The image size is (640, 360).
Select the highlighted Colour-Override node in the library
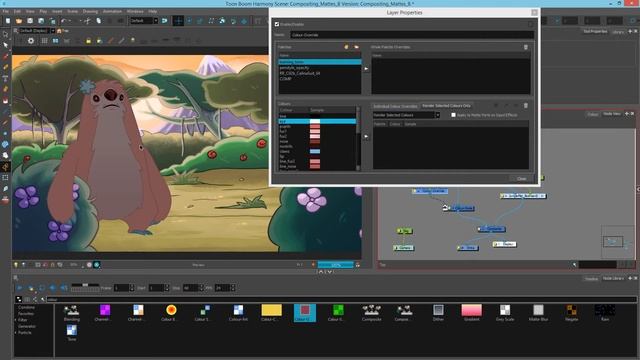[x=305, y=313]
